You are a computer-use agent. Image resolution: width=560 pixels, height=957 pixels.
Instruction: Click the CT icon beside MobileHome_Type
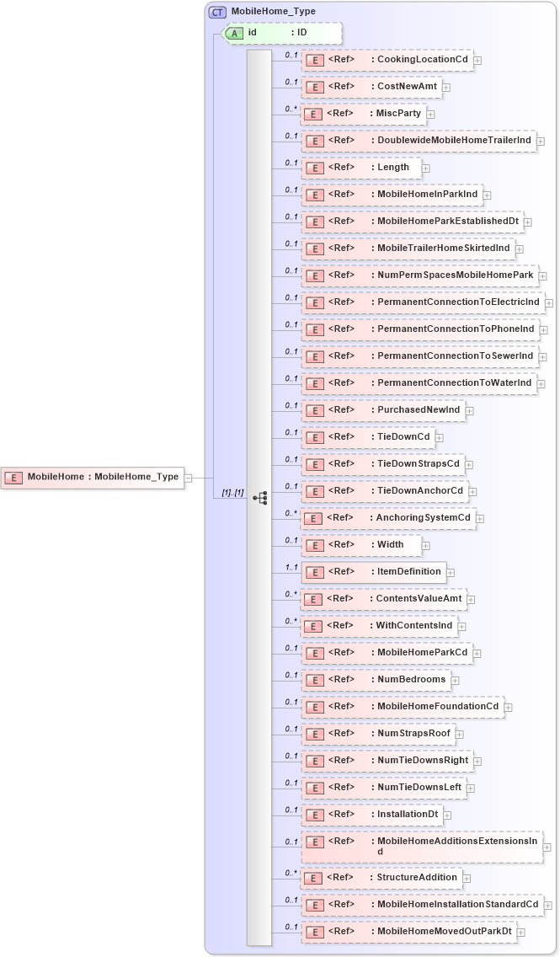(217, 12)
